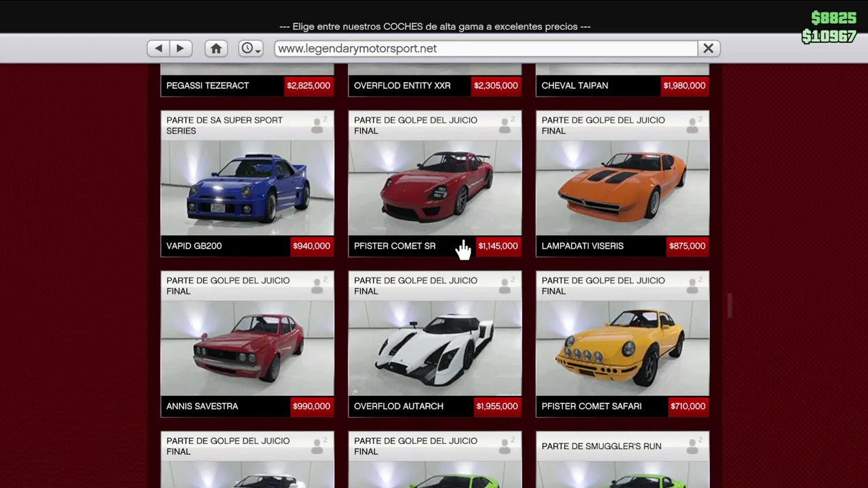The image size is (868, 488).
Task: Open the yellow Pfister Comet Safari image
Action: tap(623, 348)
